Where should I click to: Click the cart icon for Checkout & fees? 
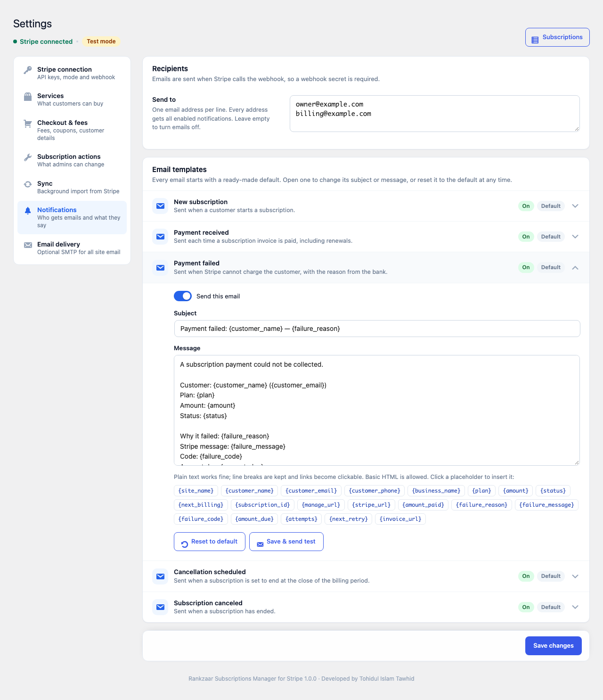(28, 124)
